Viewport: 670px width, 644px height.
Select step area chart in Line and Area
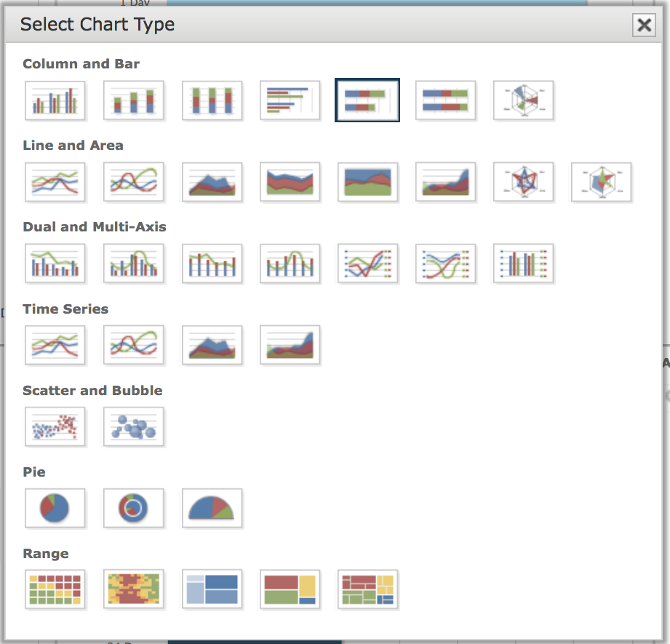pyautogui.click(x=445, y=182)
